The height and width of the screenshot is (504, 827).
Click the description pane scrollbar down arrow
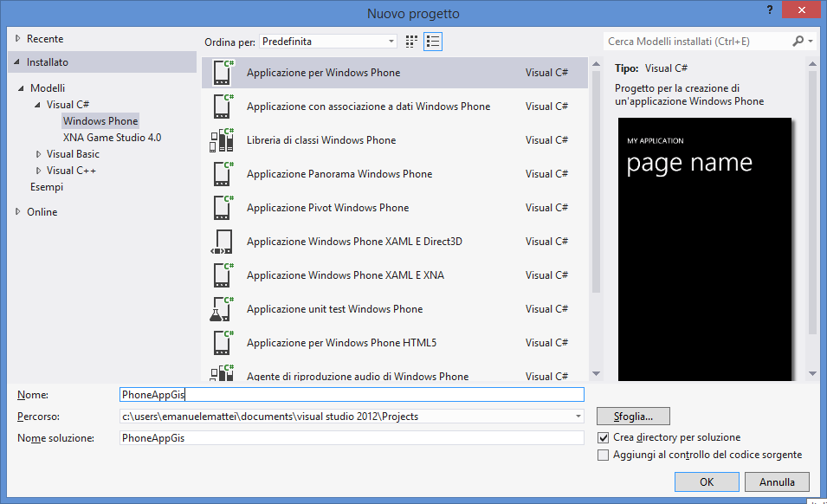coord(813,374)
